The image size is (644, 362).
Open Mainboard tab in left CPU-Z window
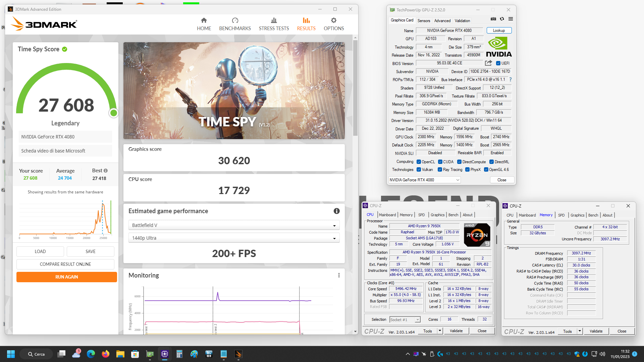coord(387,215)
